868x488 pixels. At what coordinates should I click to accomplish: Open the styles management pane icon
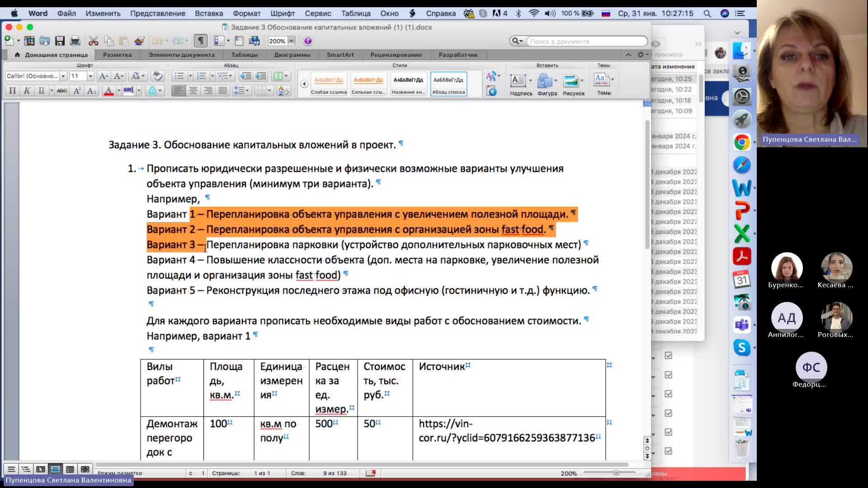click(x=491, y=91)
